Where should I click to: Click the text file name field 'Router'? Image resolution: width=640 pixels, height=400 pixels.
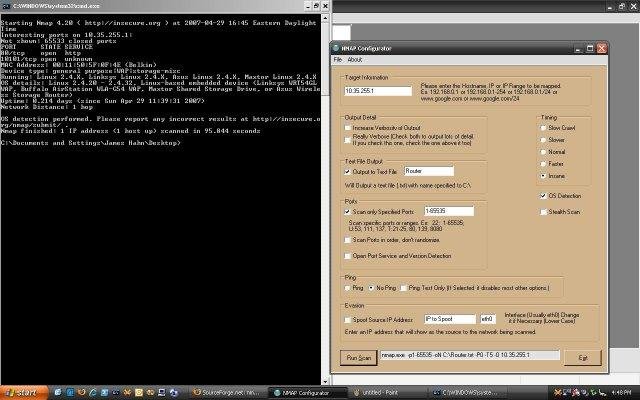[429, 171]
